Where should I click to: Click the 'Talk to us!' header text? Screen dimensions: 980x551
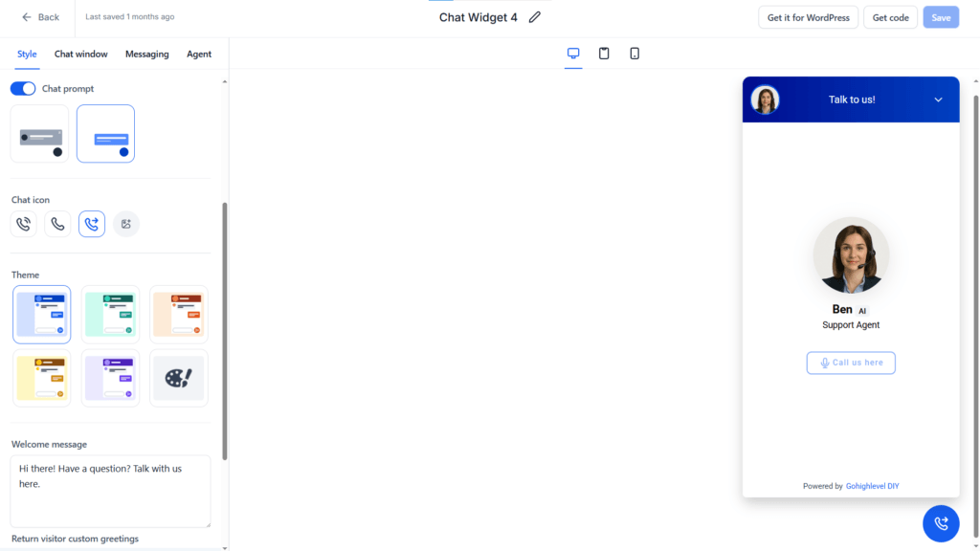[851, 99]
